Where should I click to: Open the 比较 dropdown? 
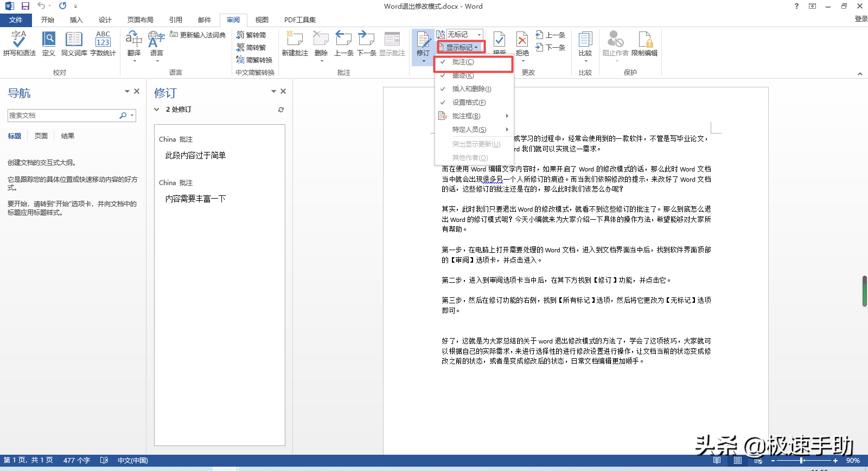pyautogui.click(x=585, y=46)
